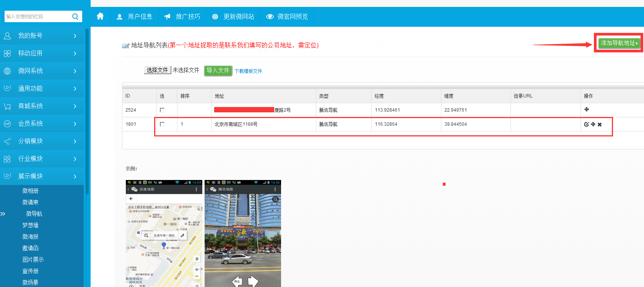Viewport: 644px width, 287px height.
Task: Tick the checkbox for row 1801
Action: 162,124
